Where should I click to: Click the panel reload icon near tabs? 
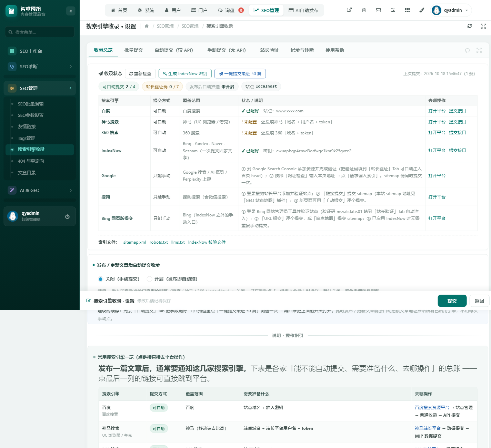point(467,50)
